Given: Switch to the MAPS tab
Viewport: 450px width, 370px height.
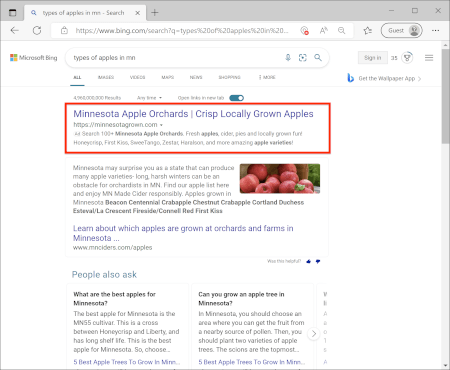Looking at the screenshot, I should tap(168, 77).
